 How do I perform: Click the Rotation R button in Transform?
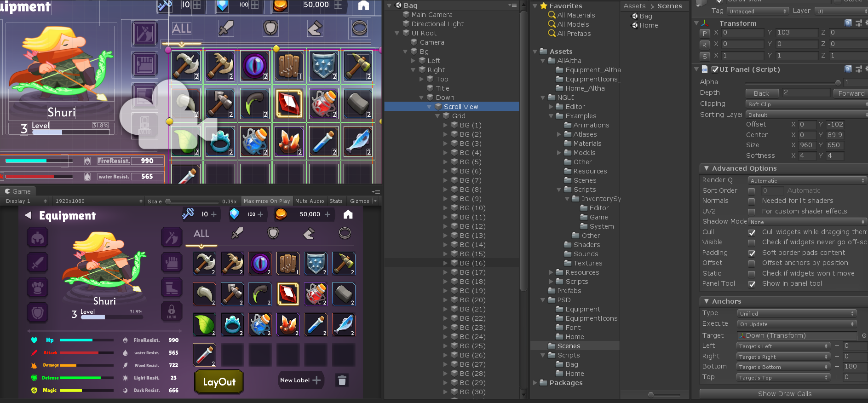(x=704, y=45)
